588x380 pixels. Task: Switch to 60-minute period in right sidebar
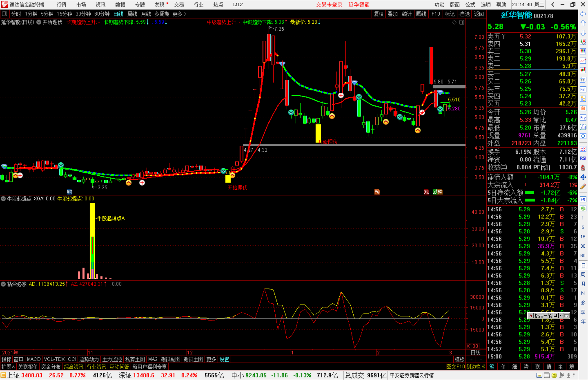[583, 256]
